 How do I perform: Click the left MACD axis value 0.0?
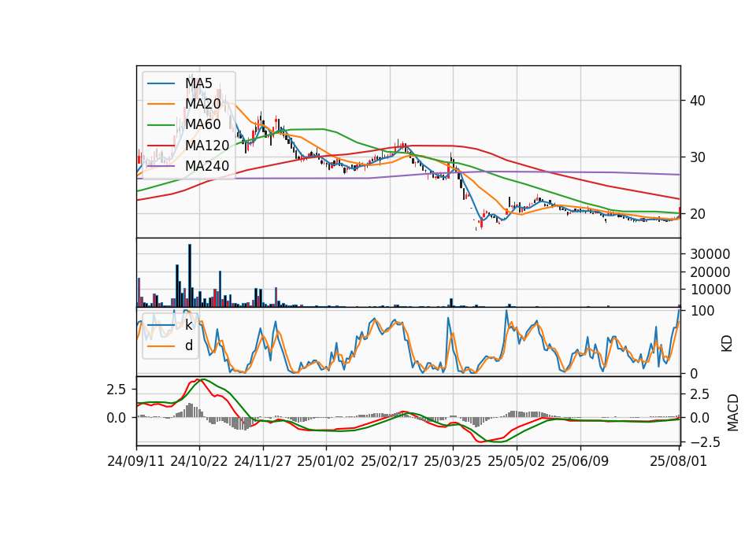pyautogui.click(x=117, y=418)
